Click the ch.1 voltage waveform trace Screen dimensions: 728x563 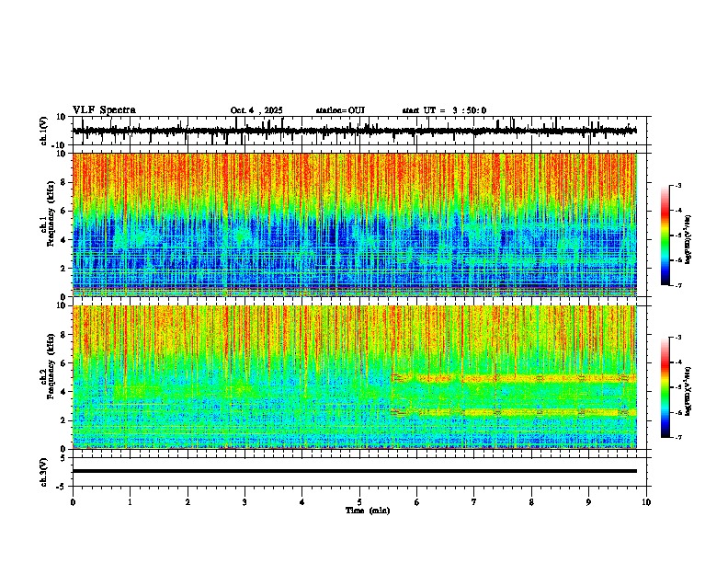(354, 131)
